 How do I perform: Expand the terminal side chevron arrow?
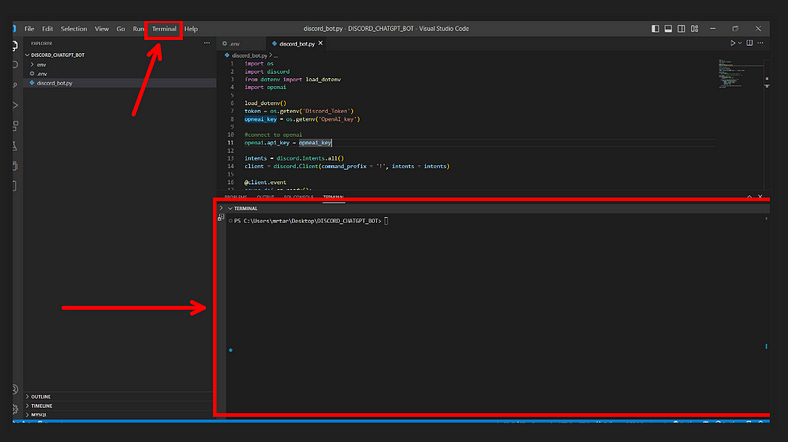(x=221, y=208)
